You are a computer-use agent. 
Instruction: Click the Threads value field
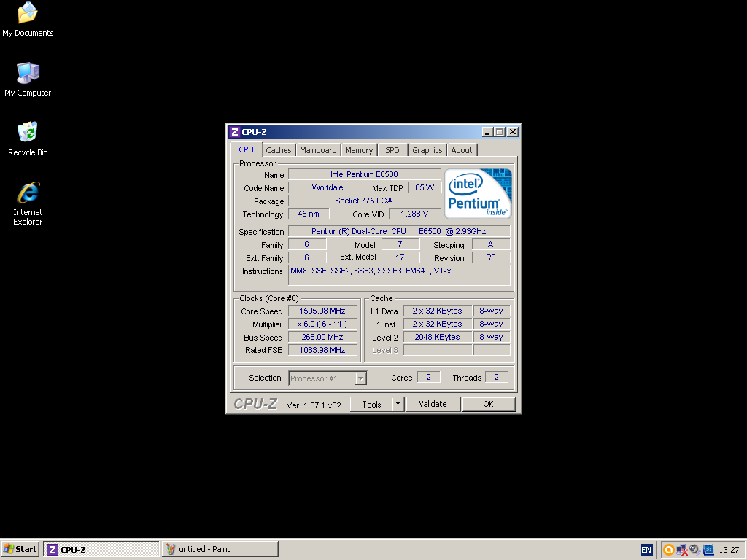click(x=496, y=377)
